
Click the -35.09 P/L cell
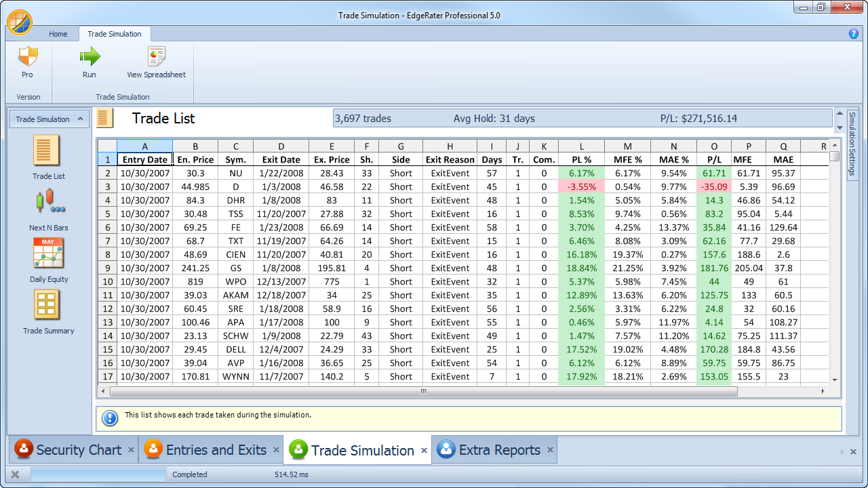click(714, 186)
